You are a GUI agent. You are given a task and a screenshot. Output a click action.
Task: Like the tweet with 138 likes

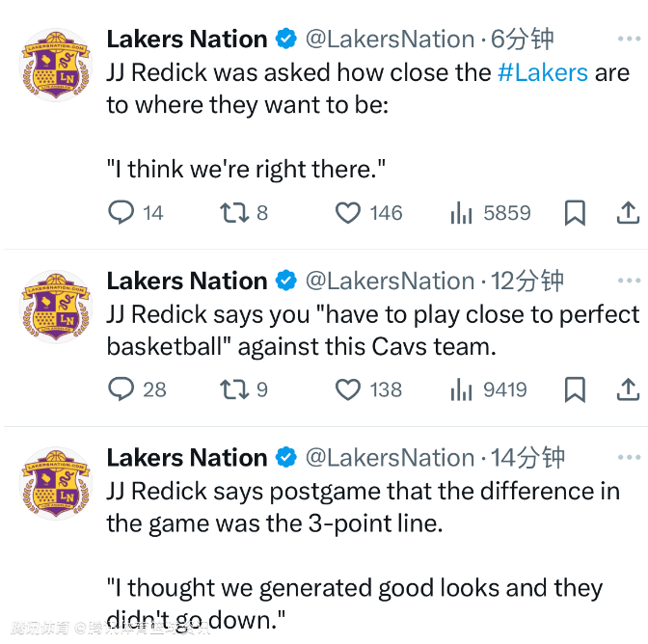tap(348, 389)
